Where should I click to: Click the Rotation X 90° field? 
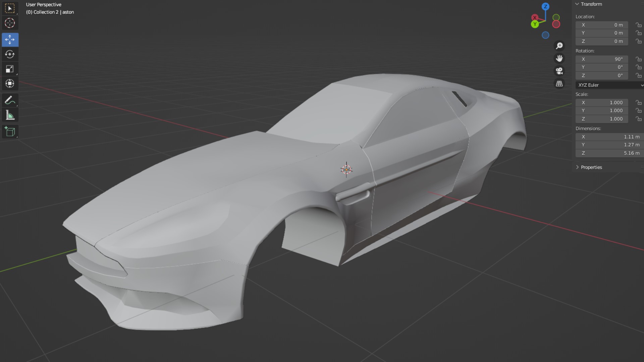[602, 59]
